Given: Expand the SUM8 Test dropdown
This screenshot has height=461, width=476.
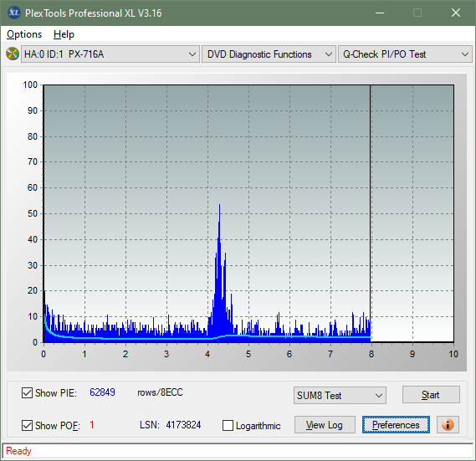Looking at the screenshot, I should 340,395.
